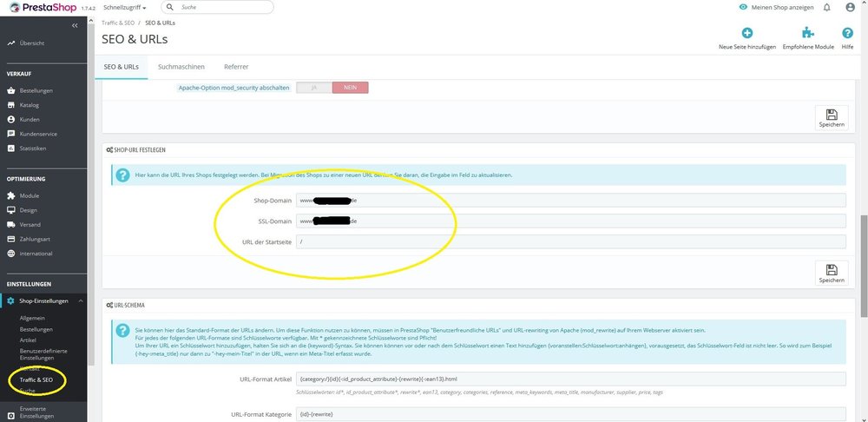Switch to the SEO & URLs tab
This screenshot has width=868, height=422.
click(122, 67)
